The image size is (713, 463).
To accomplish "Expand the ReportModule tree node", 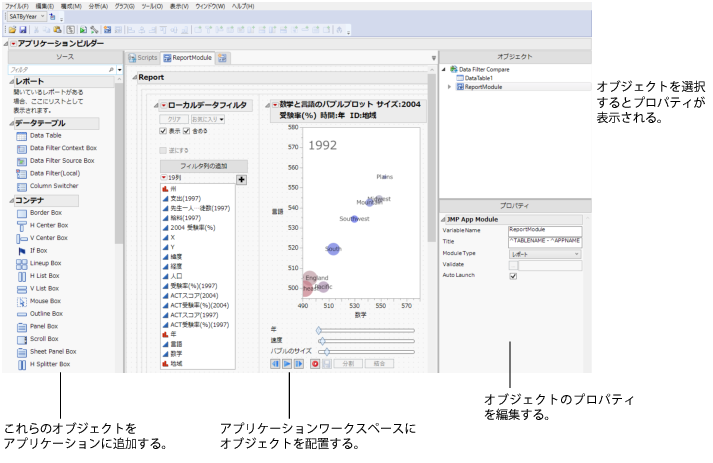I will tap(450, 88).
